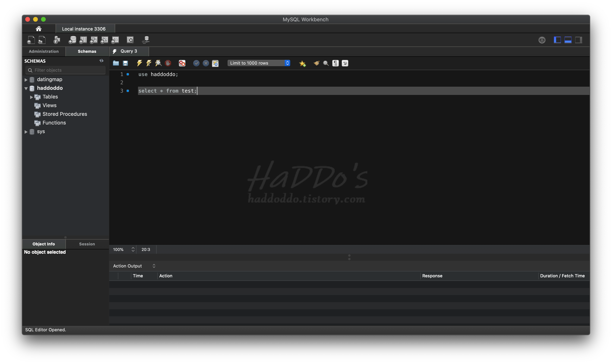Toggle word wrap button in editor toolbar
Image resolution: width=612 pixels, height=364 pixels.
345,63
